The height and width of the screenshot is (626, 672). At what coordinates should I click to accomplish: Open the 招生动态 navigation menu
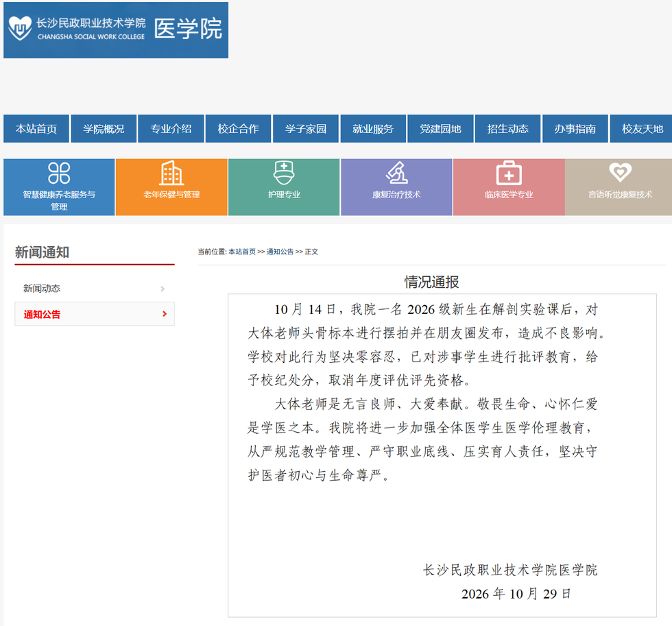click(x=508, y=128)
